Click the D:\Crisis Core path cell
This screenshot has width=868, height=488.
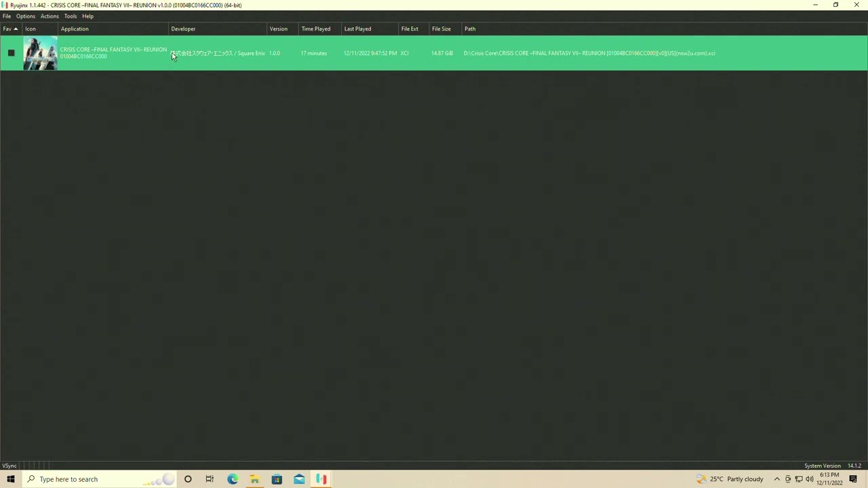[589, 53]
